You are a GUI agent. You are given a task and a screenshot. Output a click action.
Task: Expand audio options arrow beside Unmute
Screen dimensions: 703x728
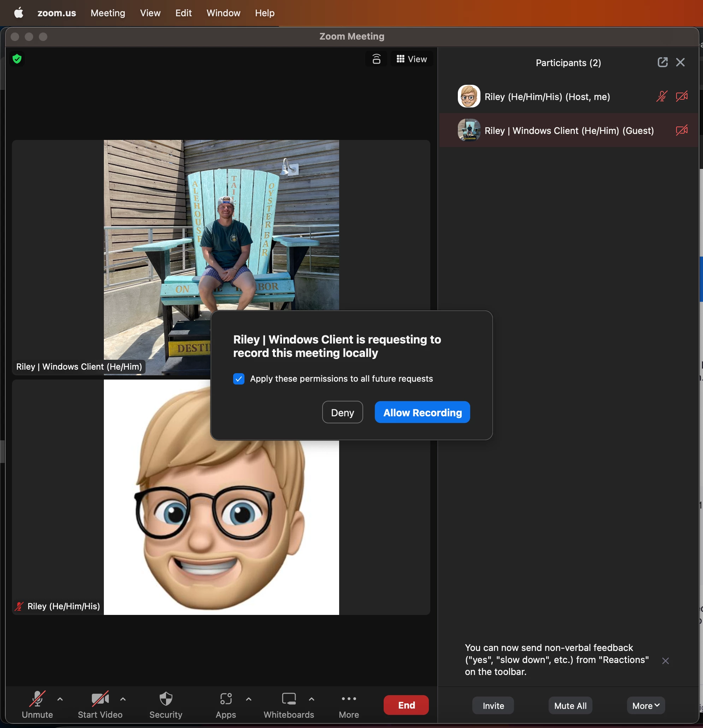[60, 699]
